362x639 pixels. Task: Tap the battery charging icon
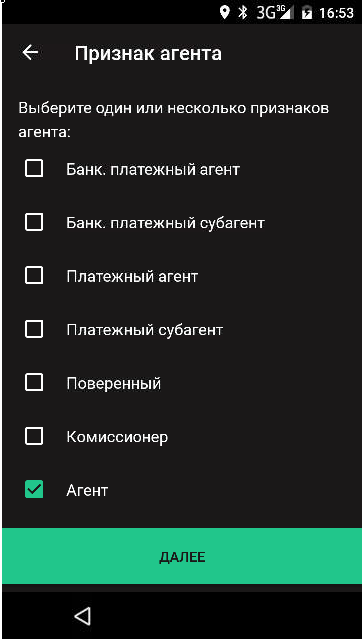click(307, 13)
